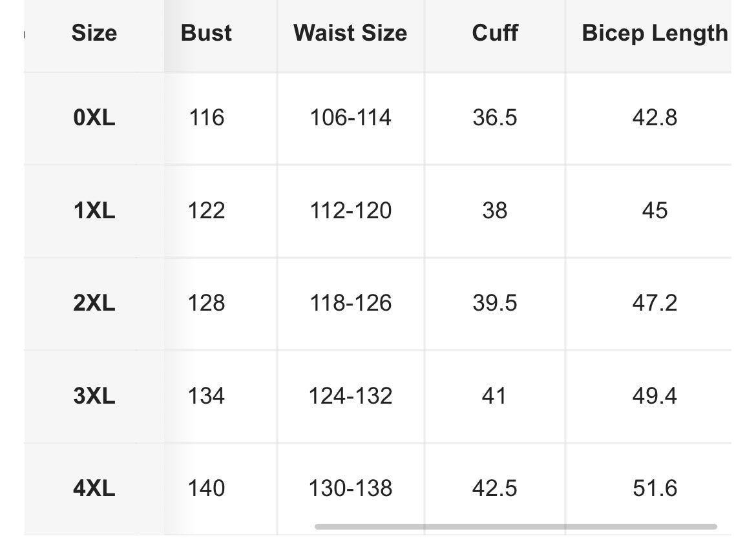
Task: Click the Bicep Length column header
Action: click(655, 34)
